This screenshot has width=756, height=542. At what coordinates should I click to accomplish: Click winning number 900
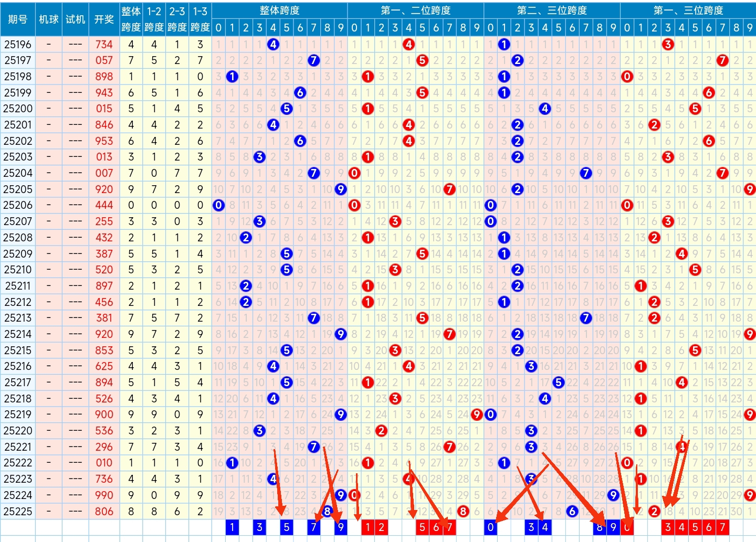[104, 415]
